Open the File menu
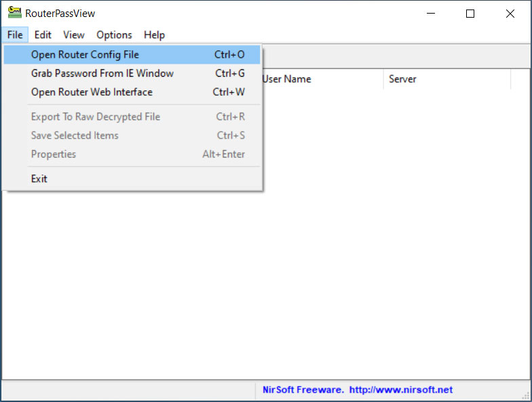 pyautogui.click(x=15, y=35)
